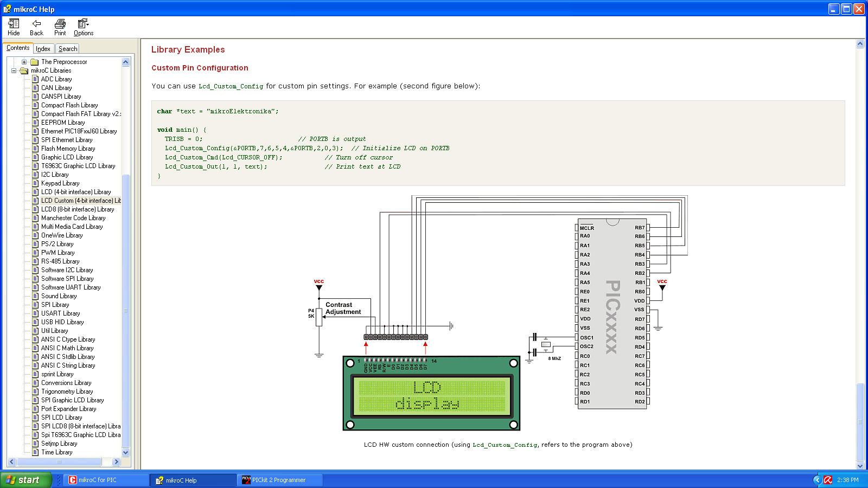Open Port Expander Library topic
The width and height of the screenshot is (868, 488).
[69, 409]
